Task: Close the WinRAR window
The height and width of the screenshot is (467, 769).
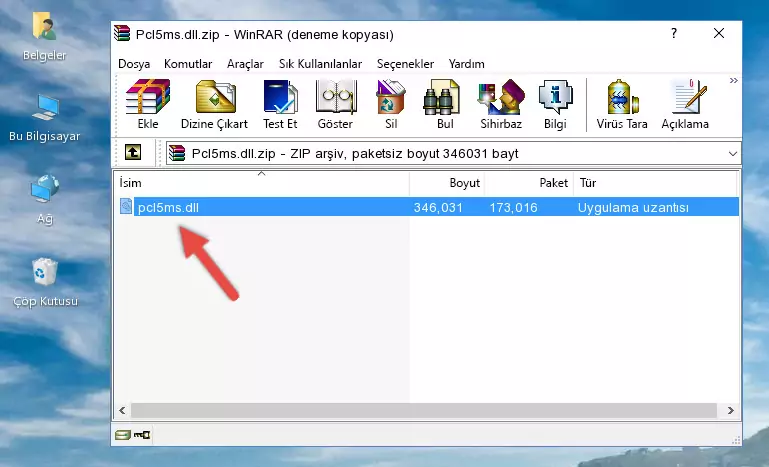Action: 719,33
